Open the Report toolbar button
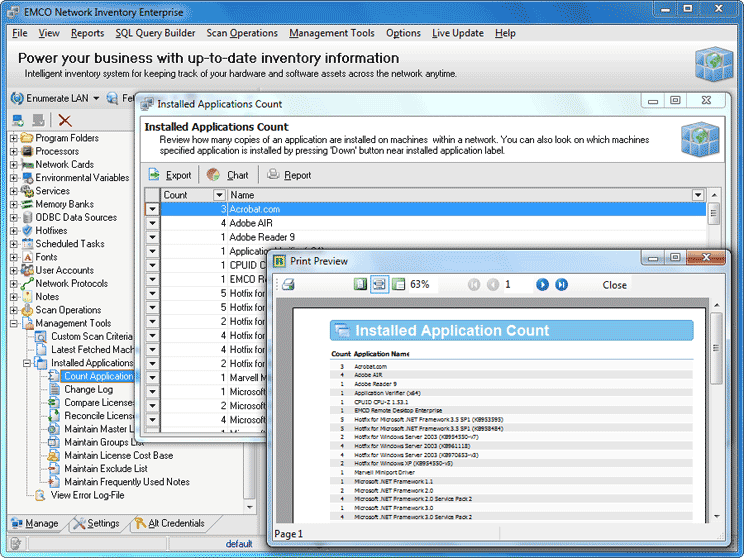The height and width of the screenshot is (558, 744). 288,175
